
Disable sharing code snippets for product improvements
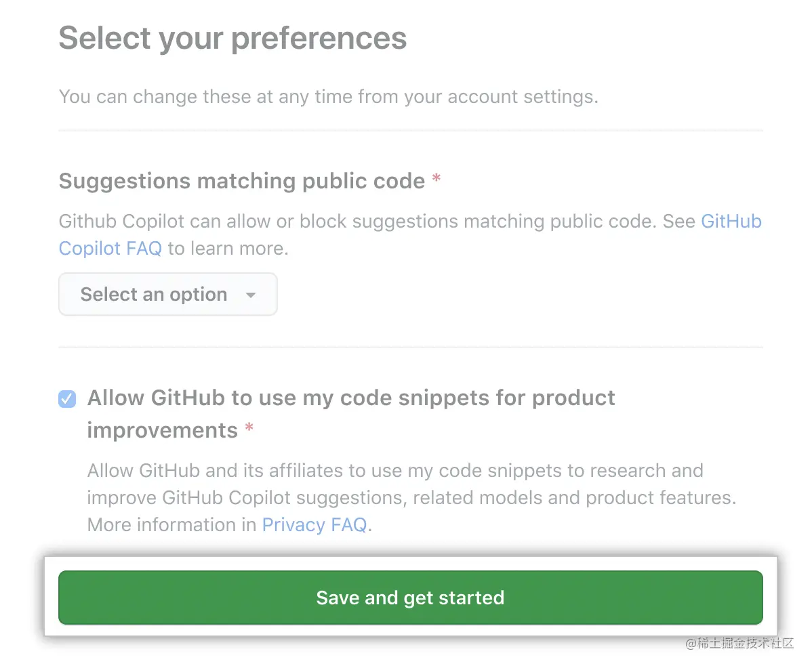(66, 398)
